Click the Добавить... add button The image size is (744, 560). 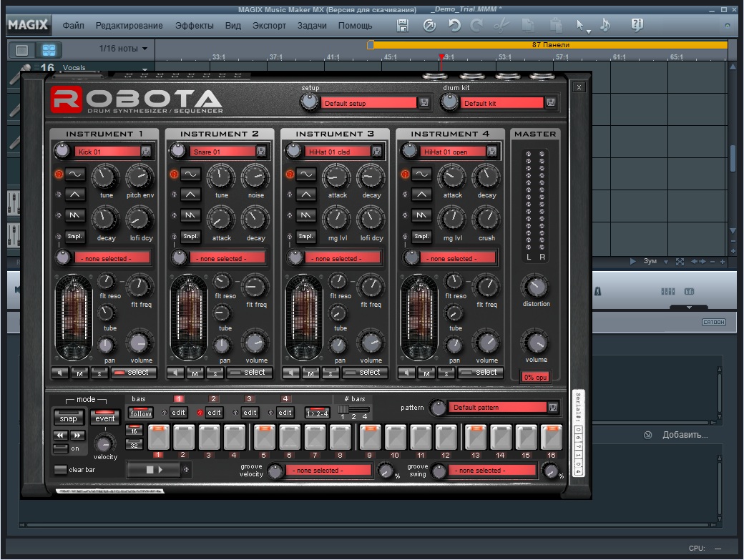(685, 435)
